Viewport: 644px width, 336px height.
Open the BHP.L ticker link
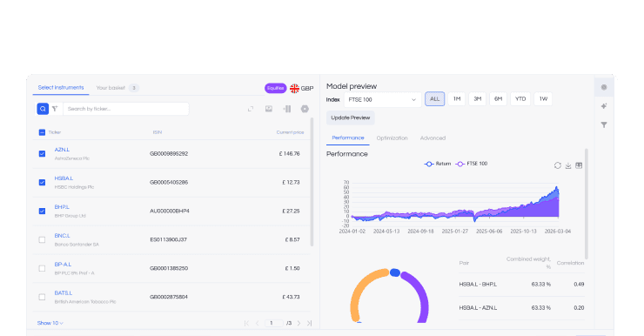[62, 207]
